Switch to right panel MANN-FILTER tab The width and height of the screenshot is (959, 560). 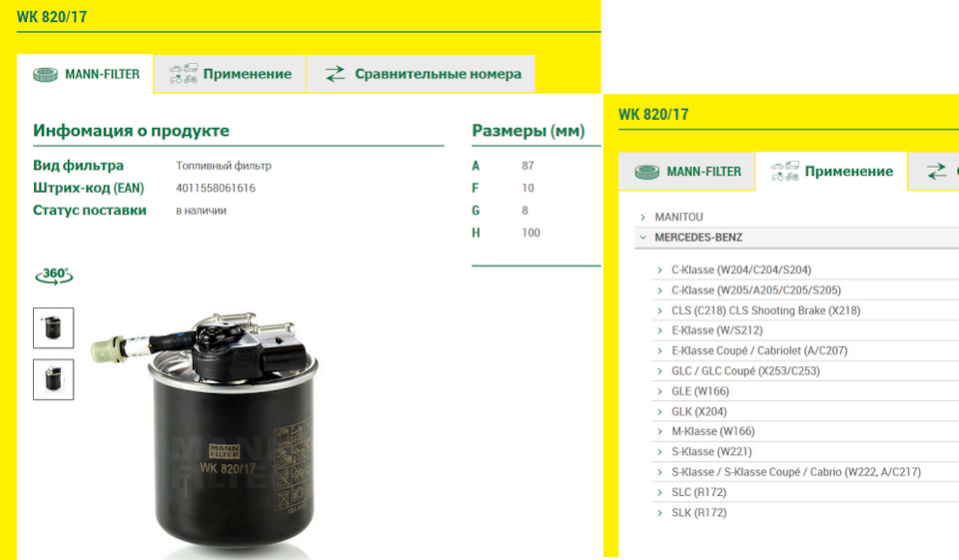pos(687,171)
